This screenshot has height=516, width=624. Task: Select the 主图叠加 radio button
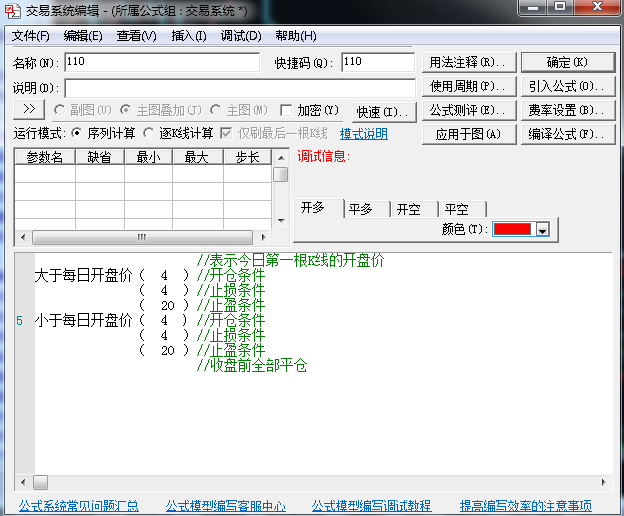[126, 110]
